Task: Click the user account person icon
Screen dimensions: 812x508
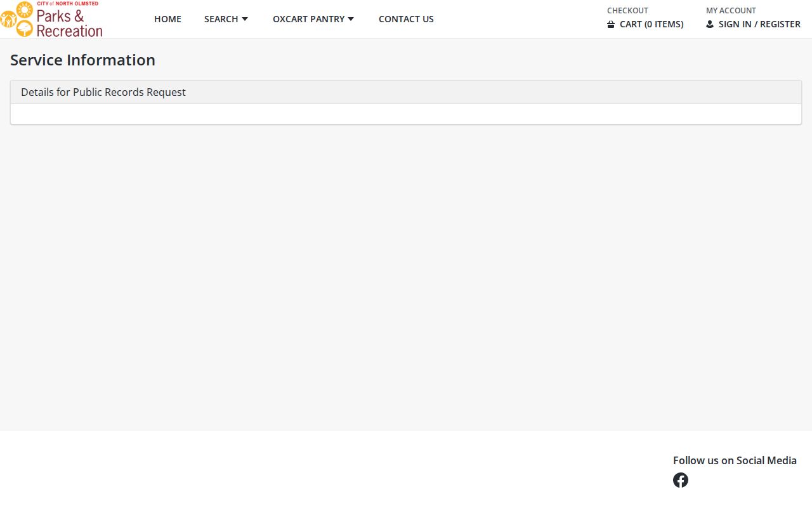Action: [710, 24]
